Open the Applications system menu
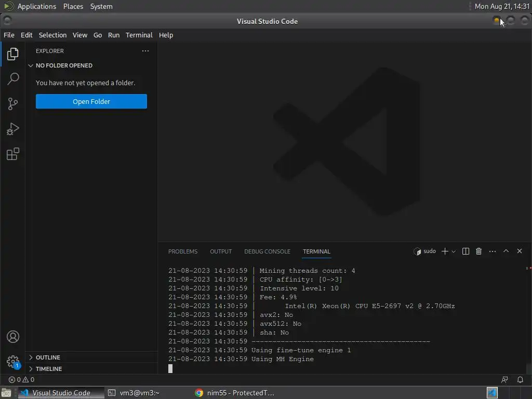Viewport: 532px width, 399px height. 37,6
